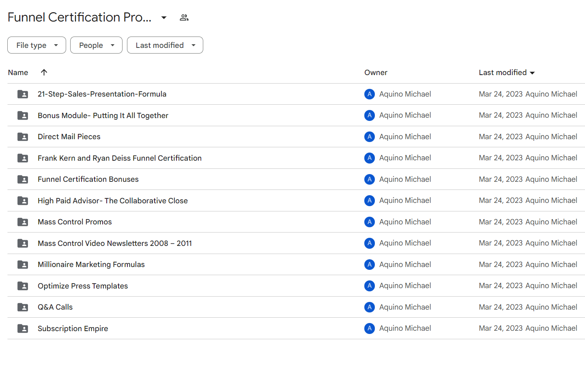Open the Funnel Certification folder title dropdown arrow
This screenshot has height=392, width=585.
164,17
